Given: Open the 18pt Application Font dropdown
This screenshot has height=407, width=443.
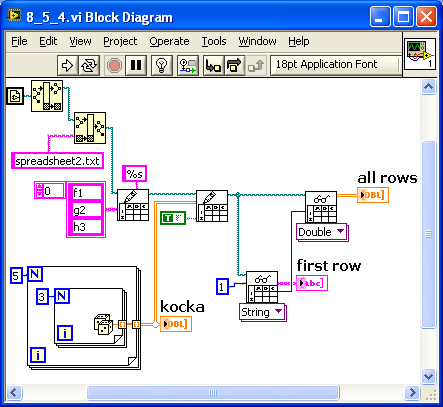Looking at the screenshot, I should tap(335, 65).
